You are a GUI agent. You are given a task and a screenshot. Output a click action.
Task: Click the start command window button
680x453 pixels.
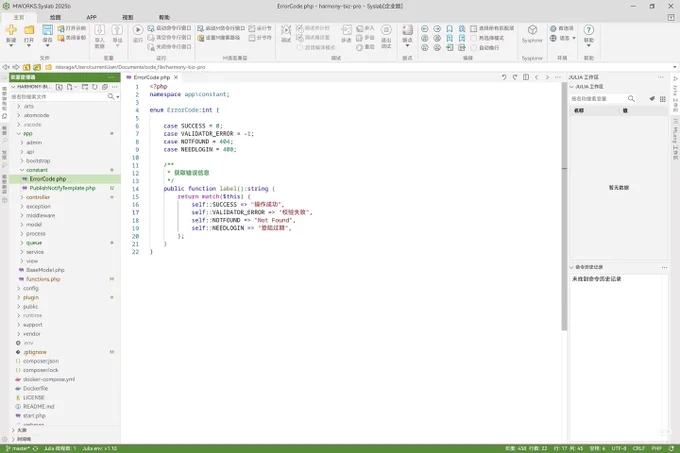click(170, 28)
